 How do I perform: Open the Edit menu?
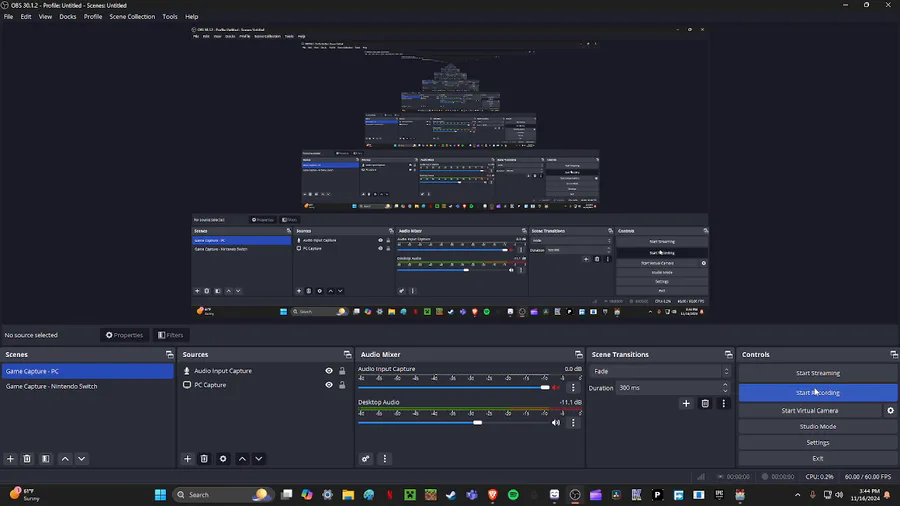(x=26, y=17)
